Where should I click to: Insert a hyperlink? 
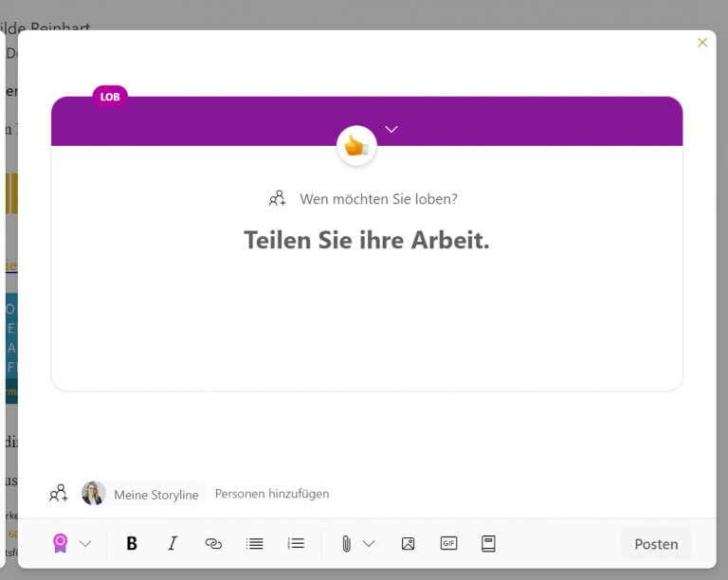click(x=213, y=543)
